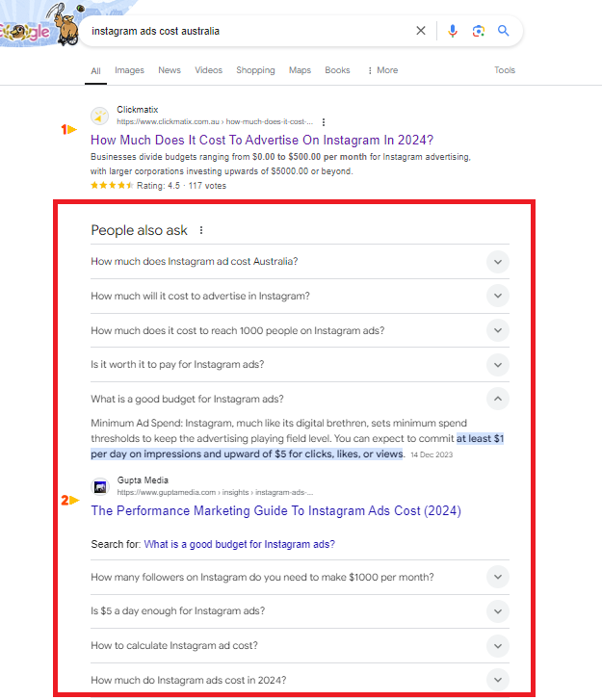Viewport: 602px width, 700px height.
Task: Click the 'People also ask' heading
Action: click(139, 230)
